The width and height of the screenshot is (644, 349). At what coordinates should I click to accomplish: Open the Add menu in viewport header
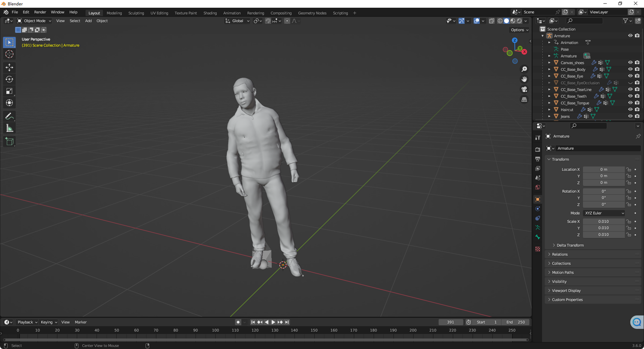point(88,21)
